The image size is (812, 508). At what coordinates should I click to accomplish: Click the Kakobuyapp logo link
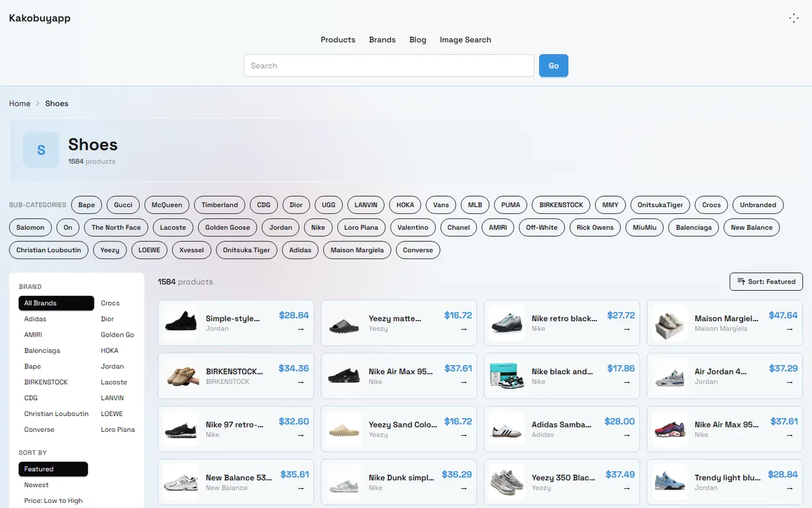[x=40, y=18]
